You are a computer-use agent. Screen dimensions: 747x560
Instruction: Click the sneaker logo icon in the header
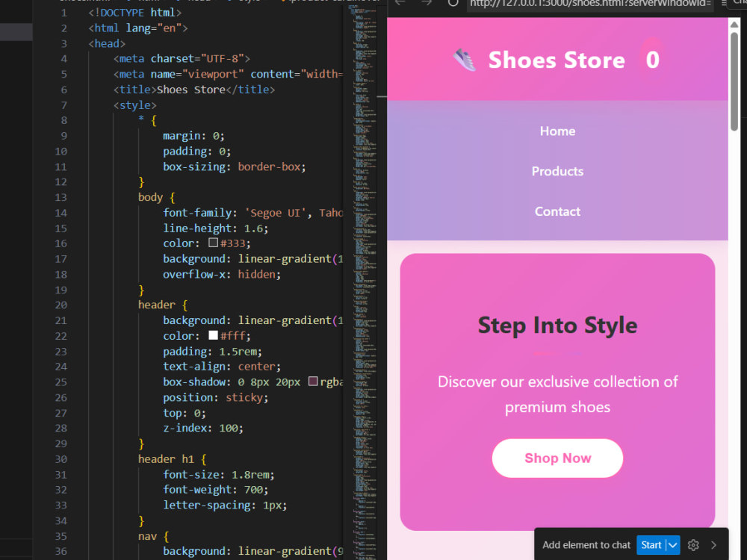tap(465, 60)
